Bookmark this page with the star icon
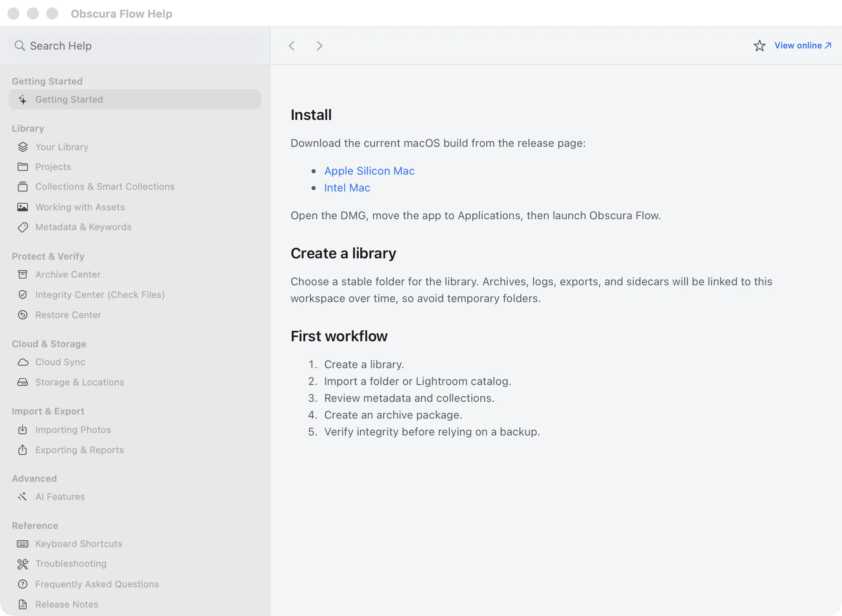 click(x=759, y=45)
